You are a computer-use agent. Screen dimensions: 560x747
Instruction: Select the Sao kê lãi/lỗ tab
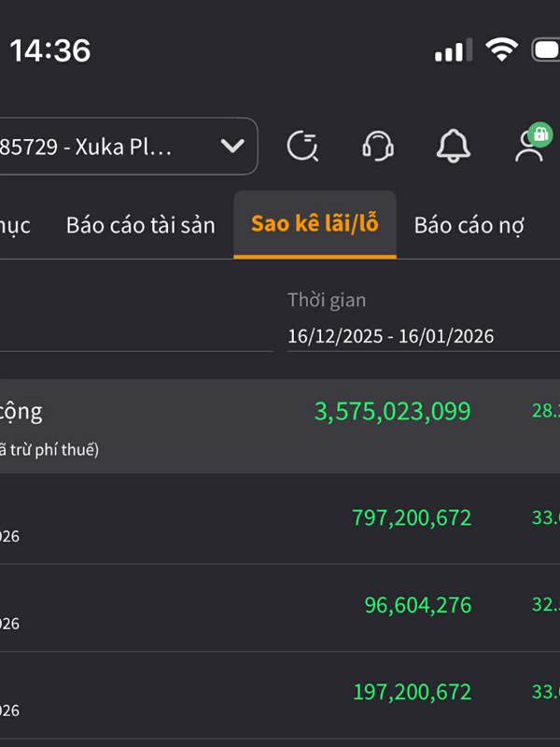tap(315, 225)
